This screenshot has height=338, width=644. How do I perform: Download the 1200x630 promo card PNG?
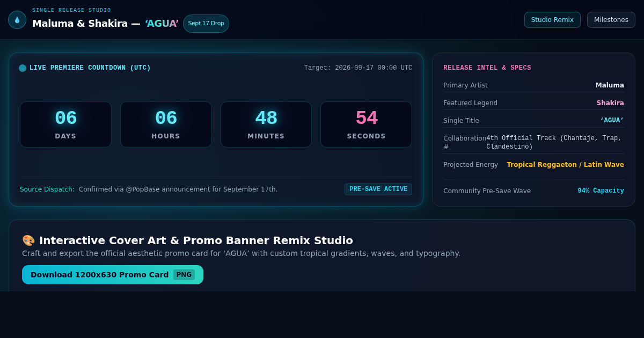pyautogui.click(x=113, y=275)
